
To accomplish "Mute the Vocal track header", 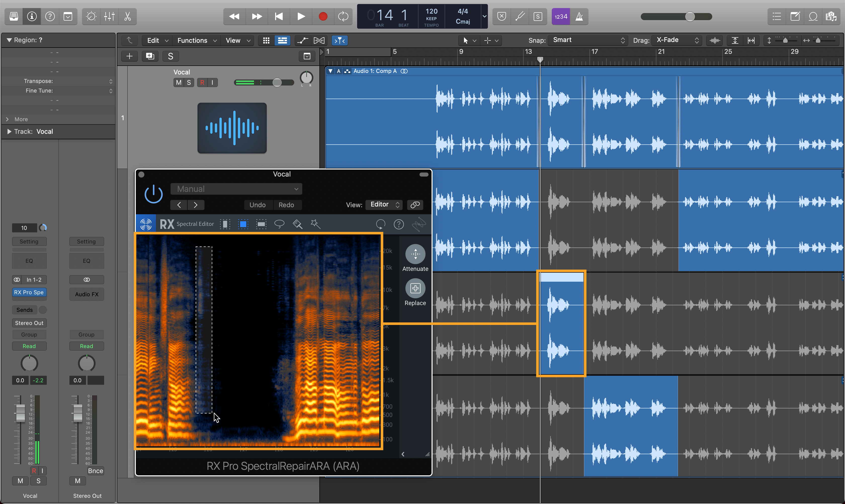I will [x=179, y=82].
